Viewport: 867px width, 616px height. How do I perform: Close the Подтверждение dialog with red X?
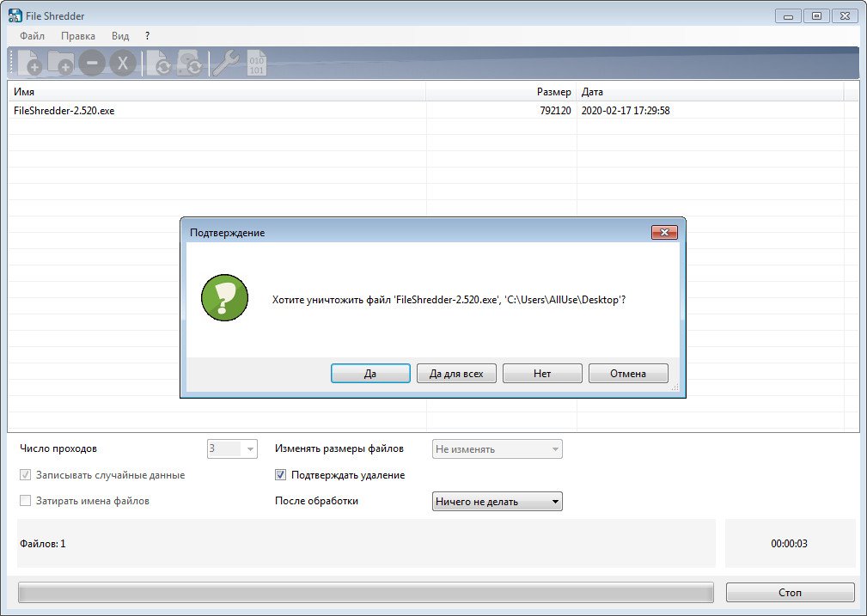(664, 232)
